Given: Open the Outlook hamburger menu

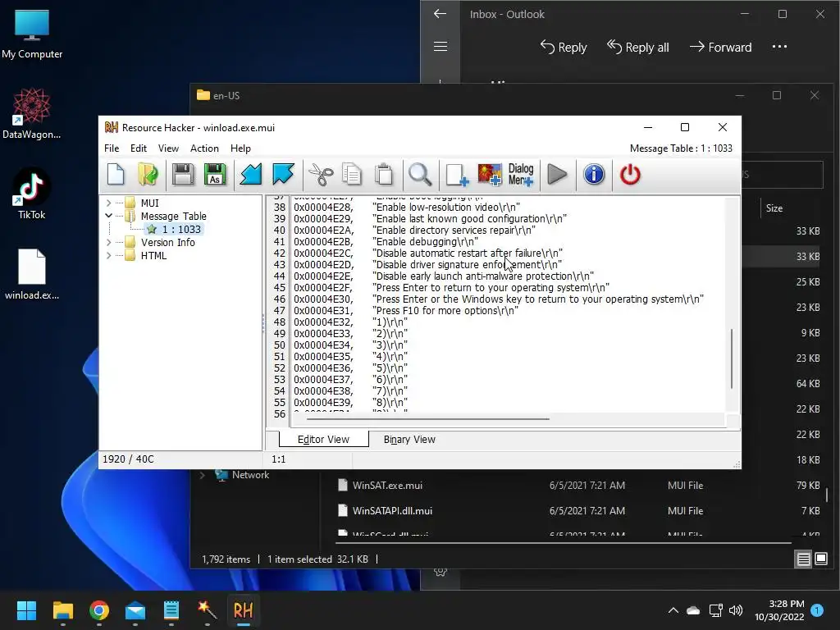Looking at the screenshot, I should point(441,47).
